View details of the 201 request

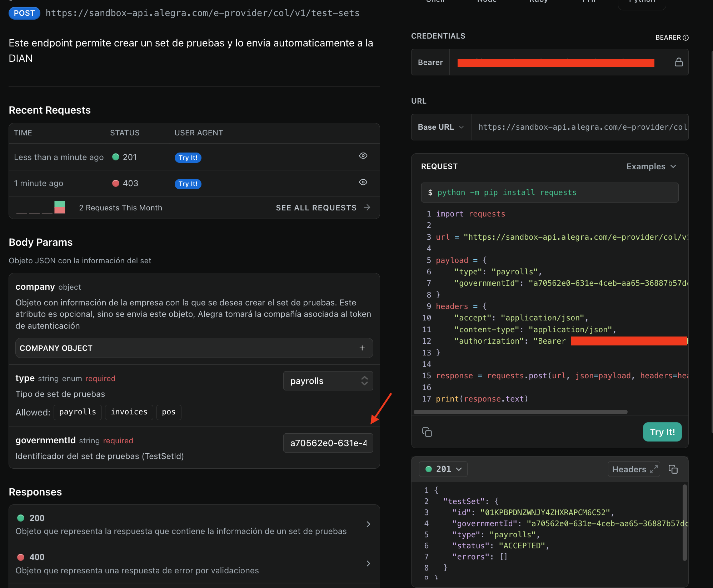(363, 156)
